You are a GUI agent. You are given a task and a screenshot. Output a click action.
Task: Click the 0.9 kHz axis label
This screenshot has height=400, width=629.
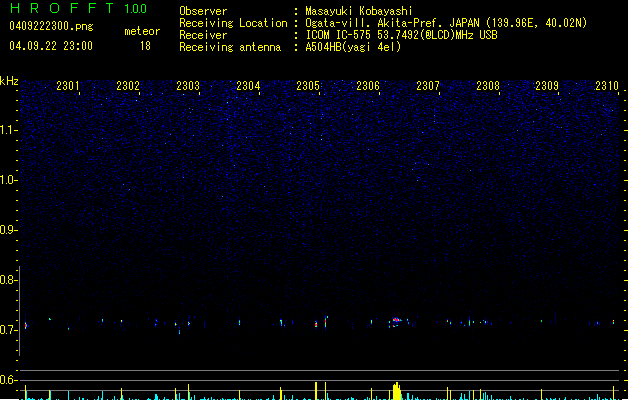click(x=9, y=230)
